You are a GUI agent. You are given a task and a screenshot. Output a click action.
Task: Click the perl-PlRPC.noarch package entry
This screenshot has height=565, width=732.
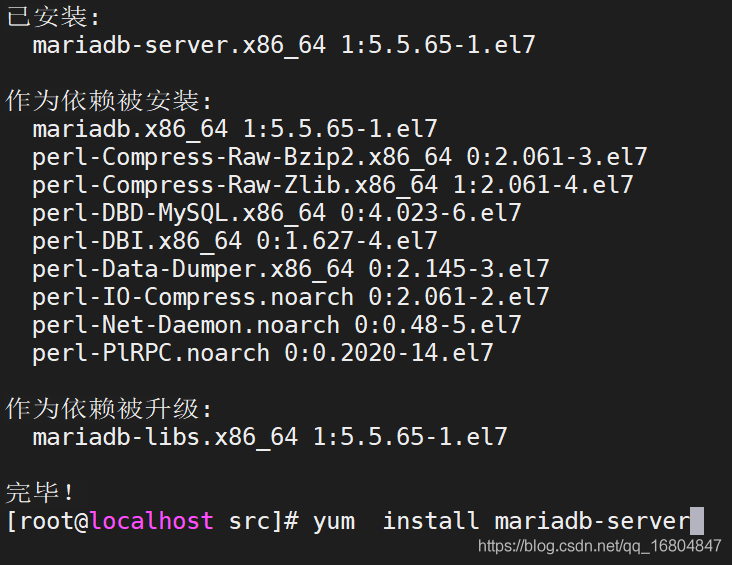click(262, 353)
